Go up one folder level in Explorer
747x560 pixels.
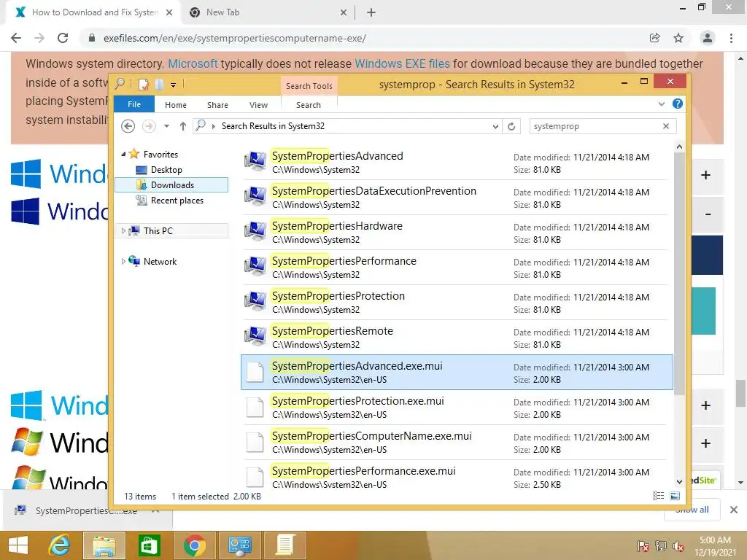[x=183, y=126]
